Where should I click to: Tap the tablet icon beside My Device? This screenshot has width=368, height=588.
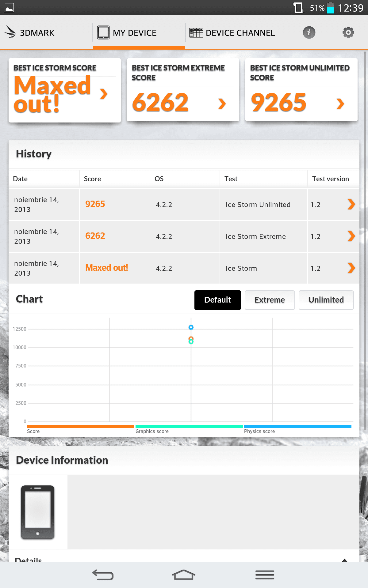point(103,32)
